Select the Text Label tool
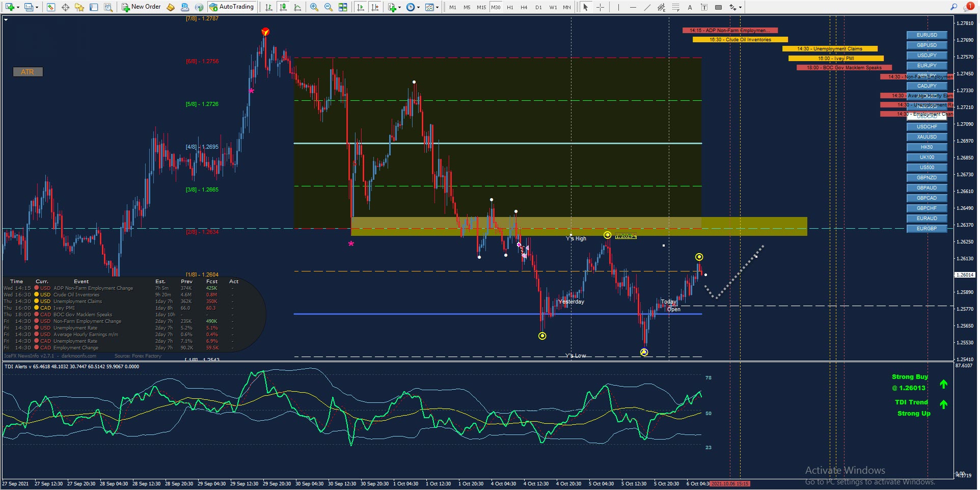This screenshot has width=980, height=490. pos(704,7)
